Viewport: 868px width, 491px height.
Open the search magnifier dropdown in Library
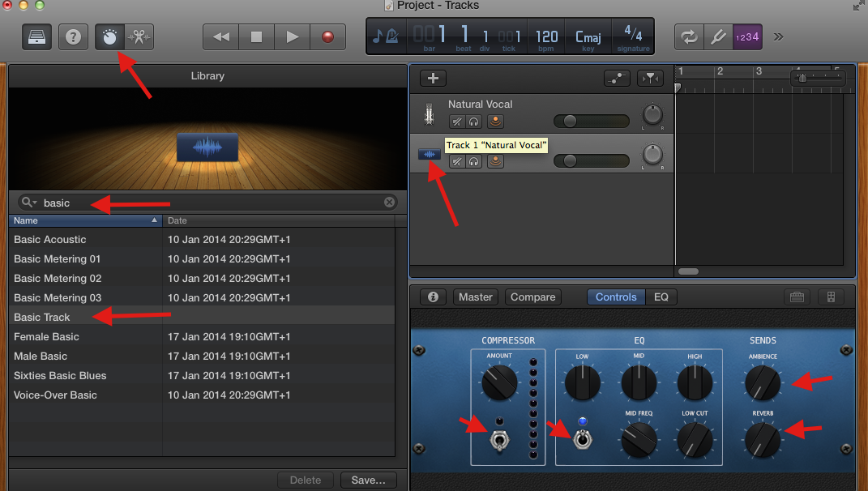27,203
